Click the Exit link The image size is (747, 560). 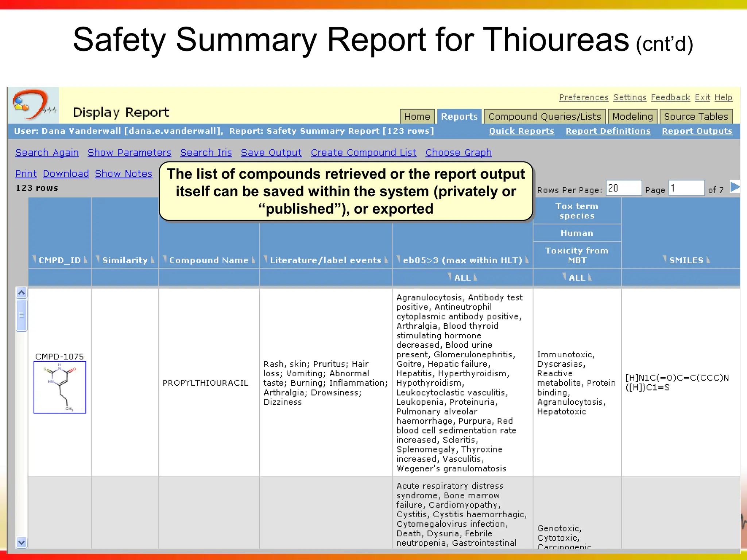(x=702, y=97)
